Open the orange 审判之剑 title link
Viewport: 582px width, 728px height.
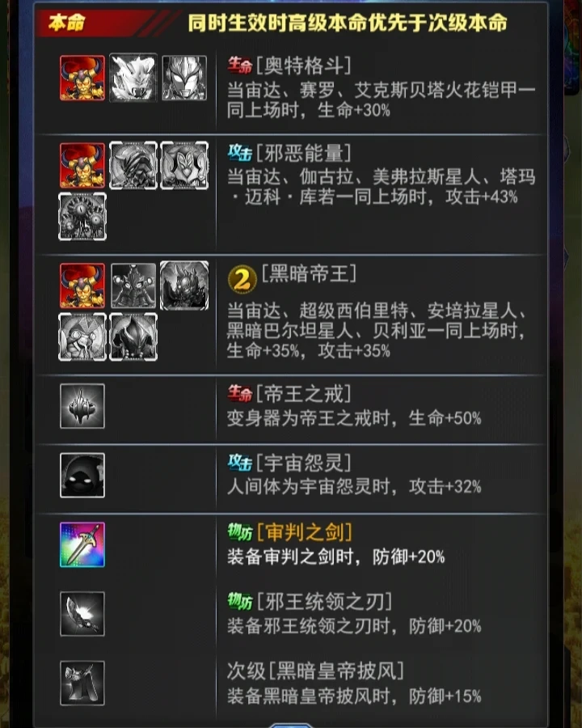(304, 532)
